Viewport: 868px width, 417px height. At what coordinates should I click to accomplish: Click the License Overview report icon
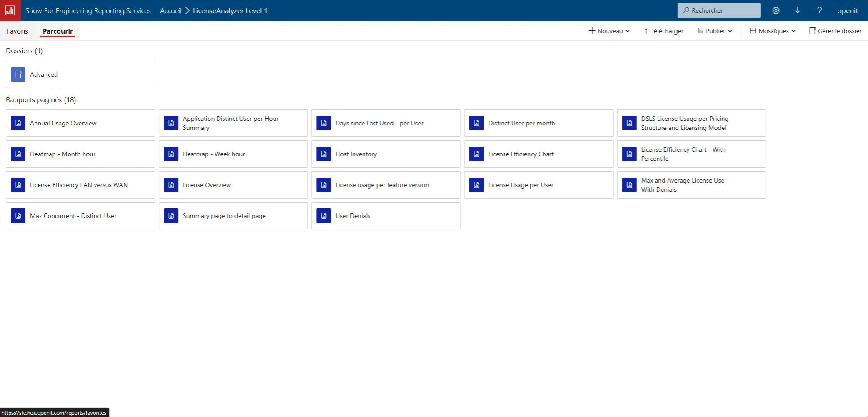coord(171,185)
